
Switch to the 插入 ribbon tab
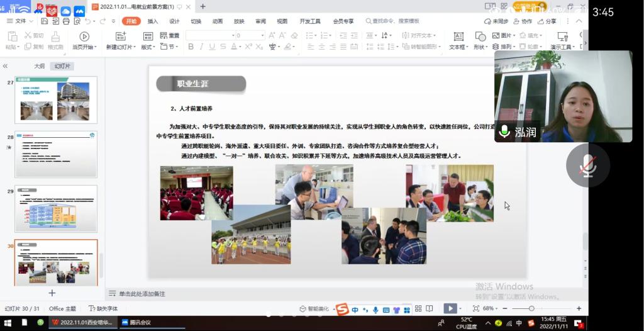click(153, 21)
